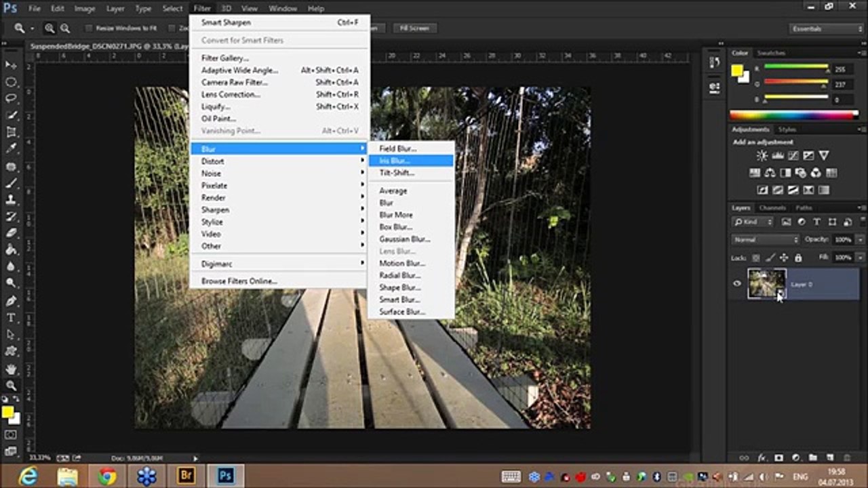
Task: Select the Eyedropper tool
Action: (x=11, y=149)
